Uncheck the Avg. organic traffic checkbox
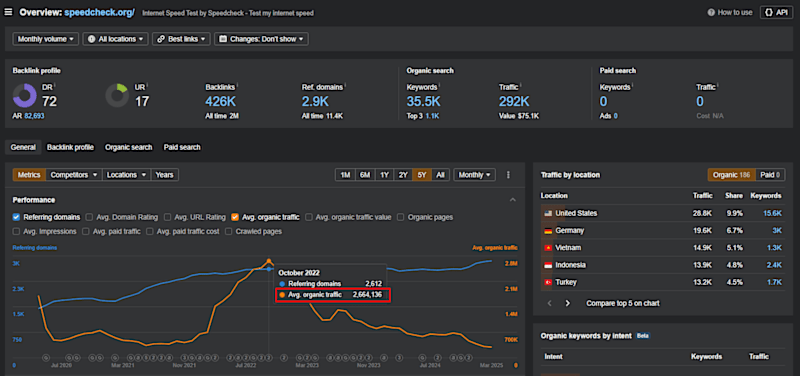The height and width of the screenshot is (376, 800). point(235,217)
